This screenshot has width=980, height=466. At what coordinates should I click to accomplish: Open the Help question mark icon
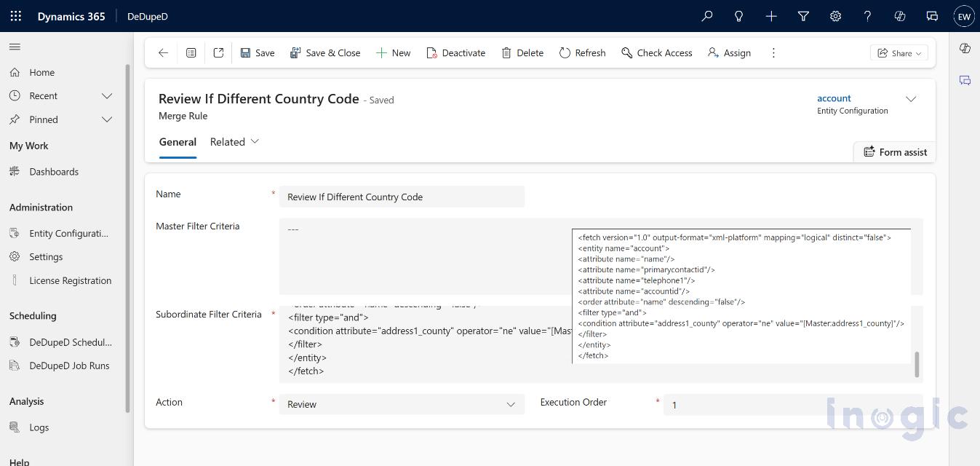(867, 16)
